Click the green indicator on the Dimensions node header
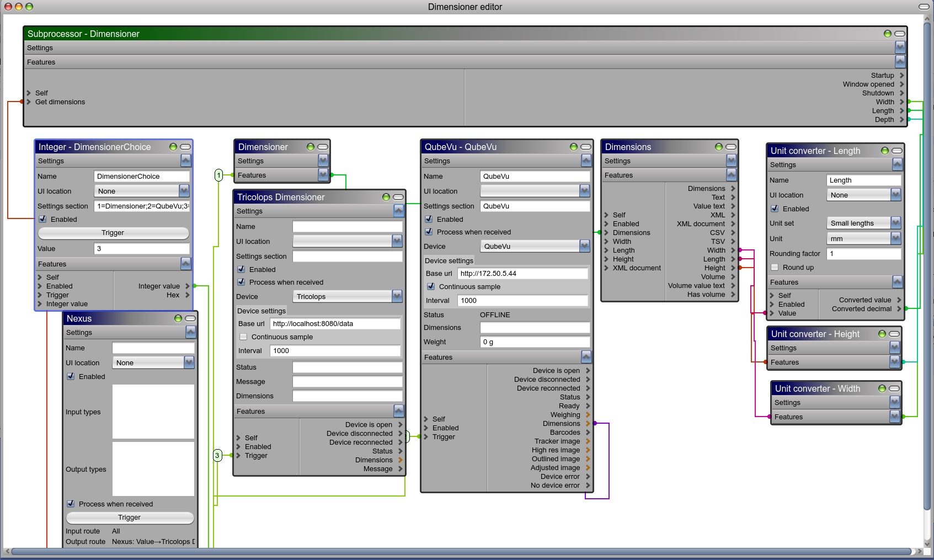 (x=719, y=147)
